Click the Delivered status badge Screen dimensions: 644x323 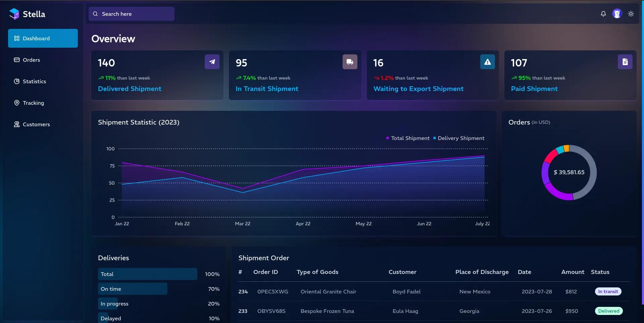[608, 311]
